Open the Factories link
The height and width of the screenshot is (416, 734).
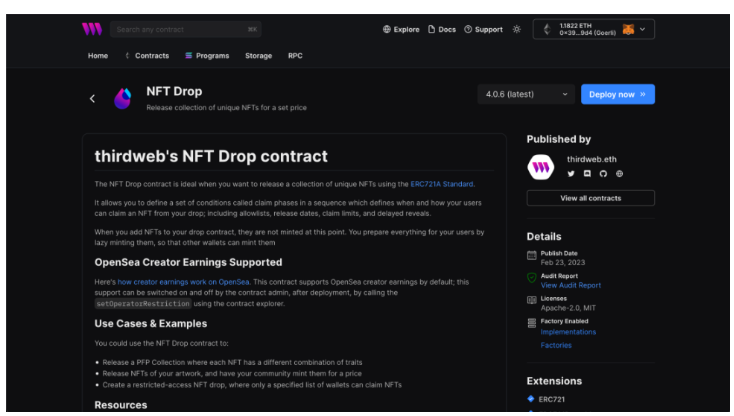click(x=556, y=345)
